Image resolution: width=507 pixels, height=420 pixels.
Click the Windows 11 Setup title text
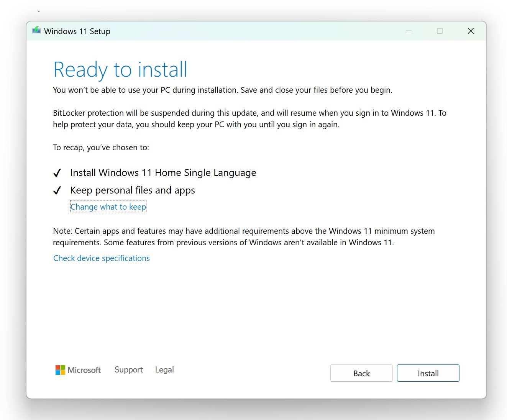[77, 31]
